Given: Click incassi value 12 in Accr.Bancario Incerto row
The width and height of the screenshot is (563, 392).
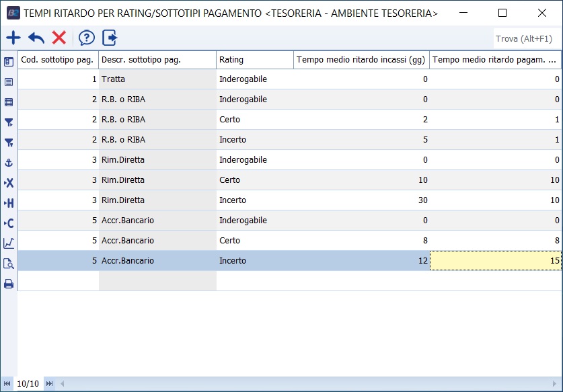Looking at the screenshot, I should pyautogui.click(x=362, y=261).
